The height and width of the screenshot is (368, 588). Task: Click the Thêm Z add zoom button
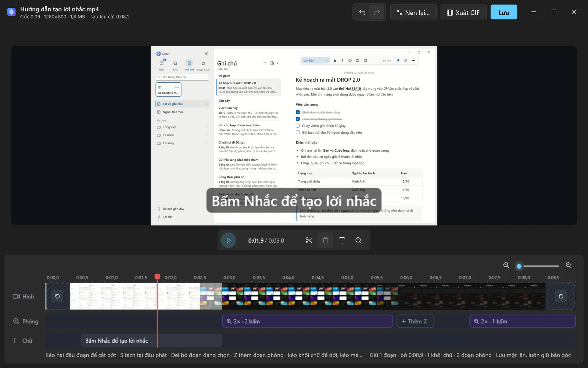click(415, 321)
